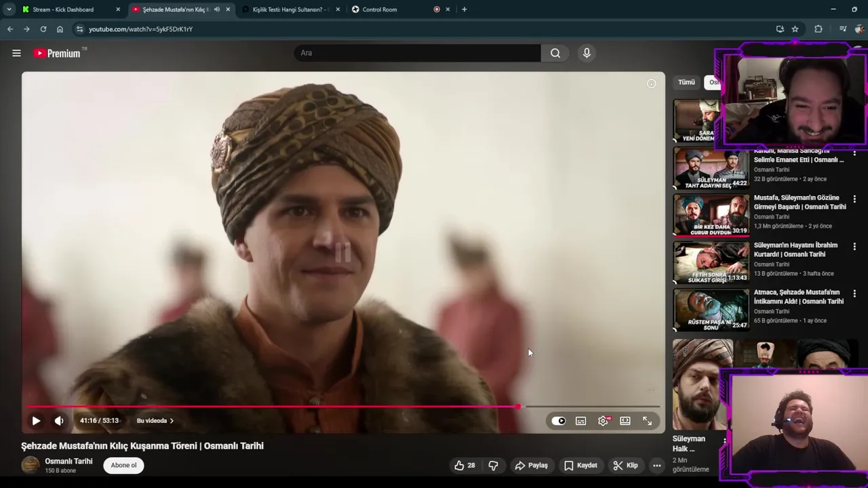Open player settings gear

coord(603,421)
